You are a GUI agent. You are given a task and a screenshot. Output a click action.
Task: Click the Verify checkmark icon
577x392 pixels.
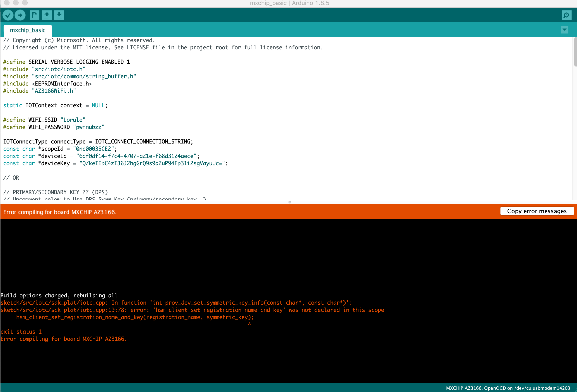8,15
